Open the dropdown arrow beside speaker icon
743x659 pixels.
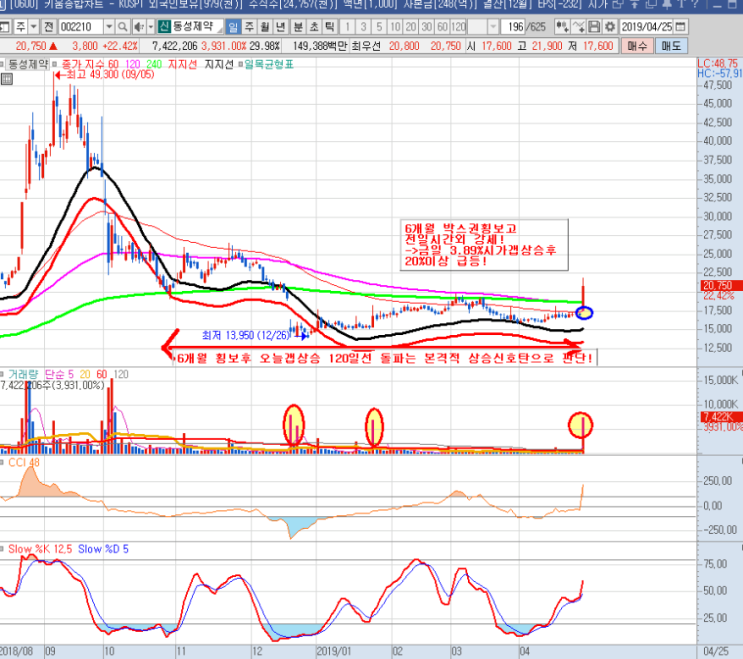[x=150, y=27]
